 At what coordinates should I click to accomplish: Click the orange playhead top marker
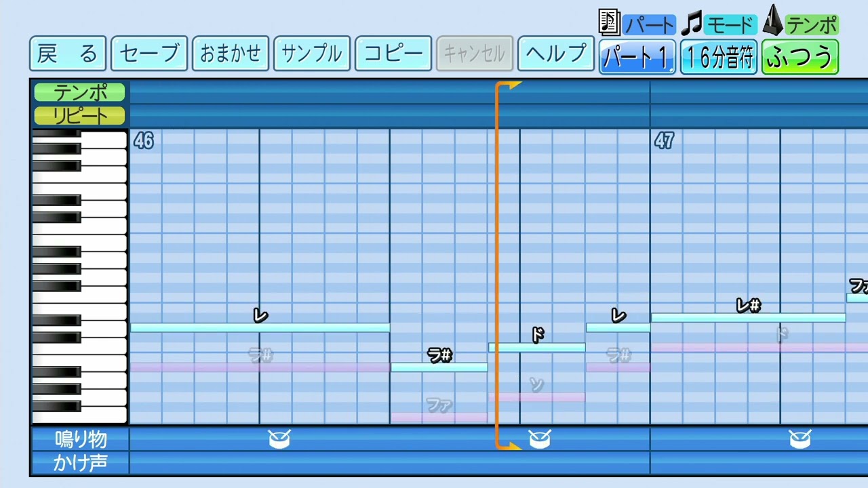(510, 85)
